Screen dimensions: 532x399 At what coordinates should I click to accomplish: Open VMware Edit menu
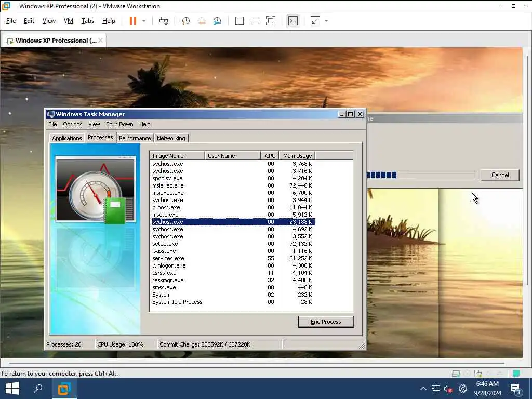click(29, 21)
